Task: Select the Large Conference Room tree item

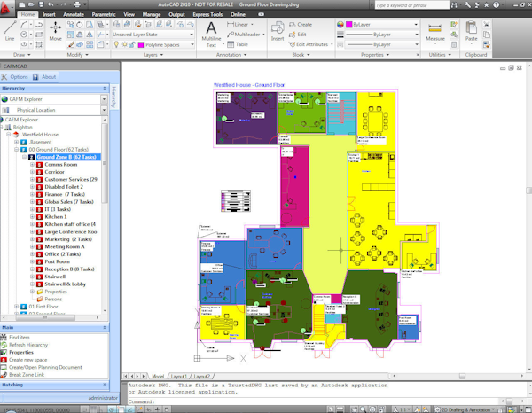Action: [71, 231]
